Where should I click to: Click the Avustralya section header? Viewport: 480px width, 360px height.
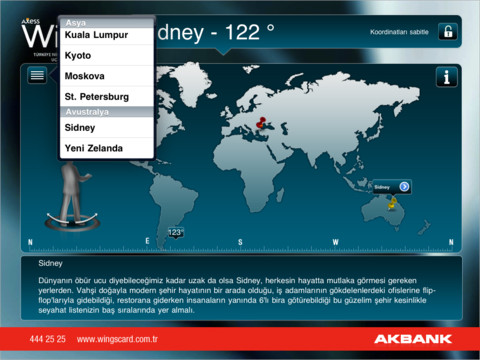(107, 112)
